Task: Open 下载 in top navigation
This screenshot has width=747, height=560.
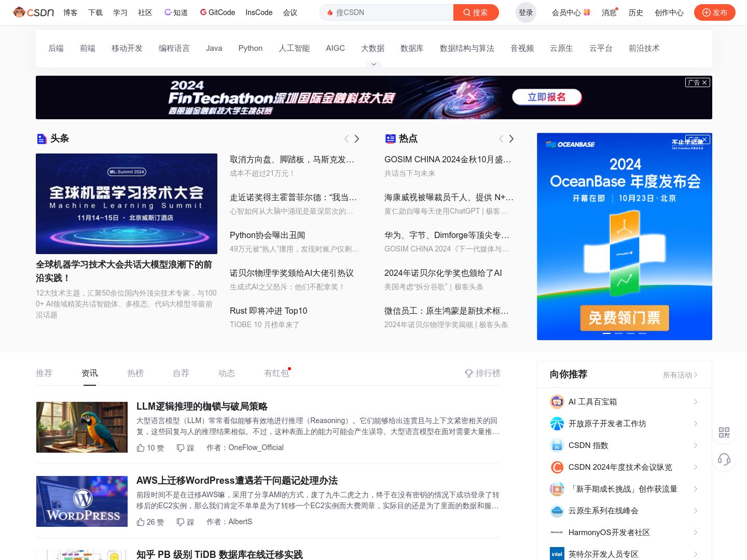Action: pyautogui.click(x=95, y=12)
